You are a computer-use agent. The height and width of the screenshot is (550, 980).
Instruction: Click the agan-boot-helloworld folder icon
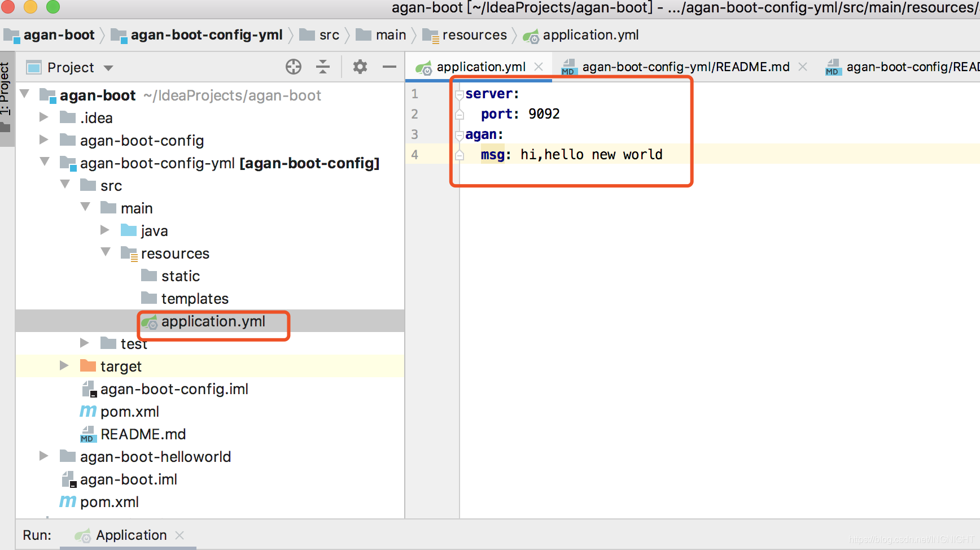(x=68, y=456)
